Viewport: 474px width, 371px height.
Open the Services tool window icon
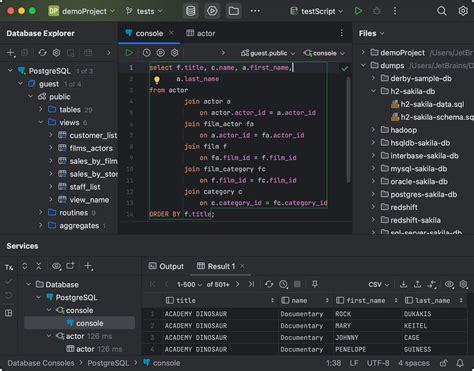tap(212, 11)
